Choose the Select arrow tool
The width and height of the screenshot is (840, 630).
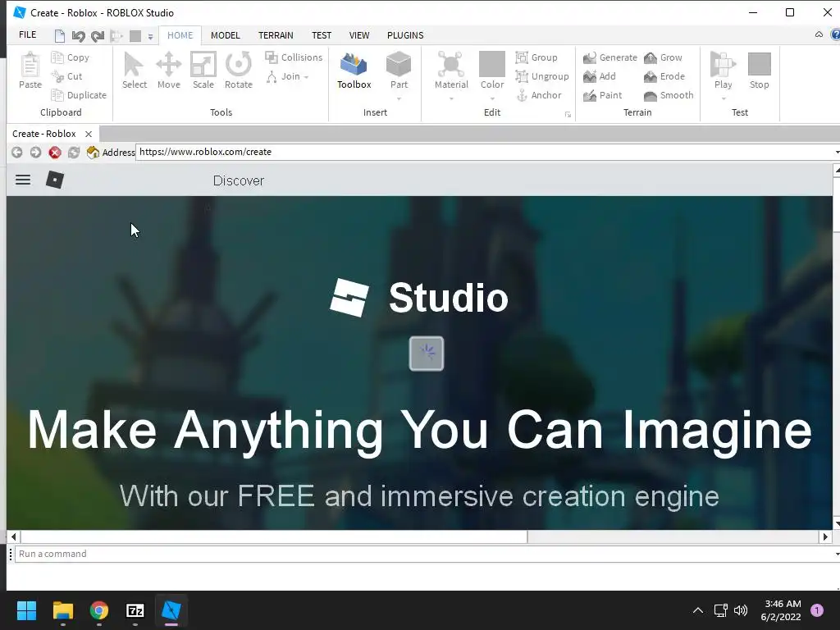click(x=134, y=71)
